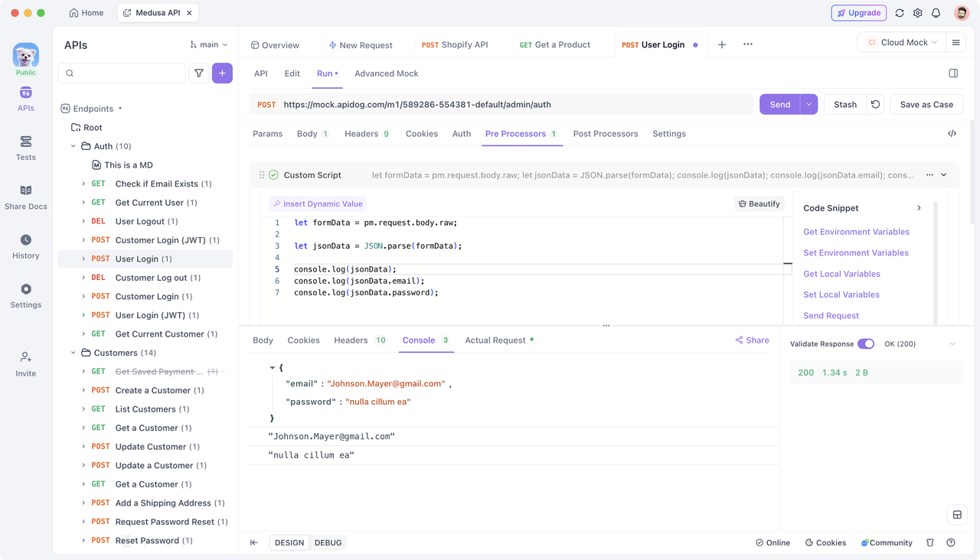Click the reset arrow next to Stash
Viewport: 980px width, 560px height.
point(875,104)
